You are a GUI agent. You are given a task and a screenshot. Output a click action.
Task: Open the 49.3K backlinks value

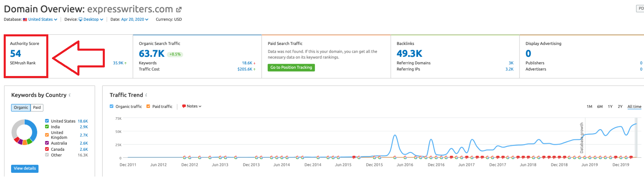click(x=409, y=54)
